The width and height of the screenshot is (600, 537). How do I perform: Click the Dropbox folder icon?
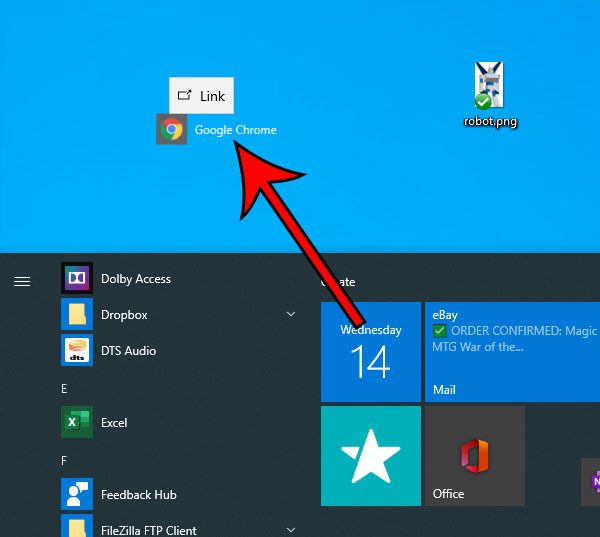pos(77,314)
